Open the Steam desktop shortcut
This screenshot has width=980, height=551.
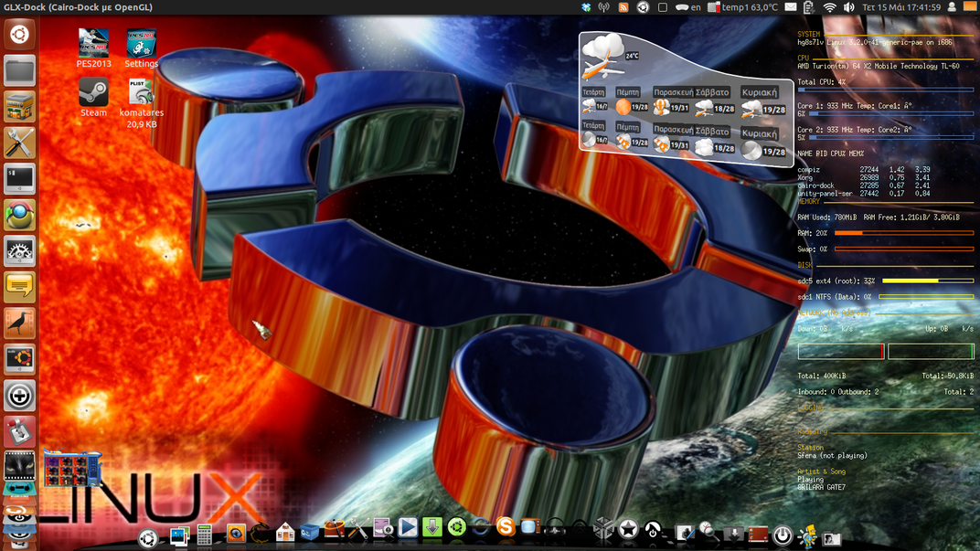point(93,93)
